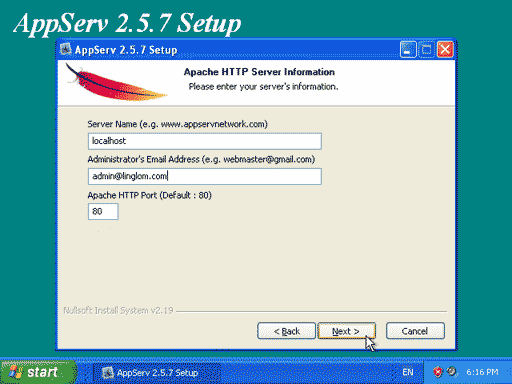This screenshot has width=512, height=384.
Task: Click the Server Name label text
Action: [177, 124]
